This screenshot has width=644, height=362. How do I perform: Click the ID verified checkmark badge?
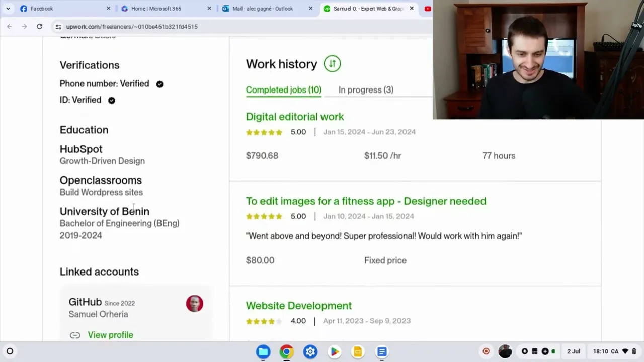pyautogui.click(x=112, y=100)
